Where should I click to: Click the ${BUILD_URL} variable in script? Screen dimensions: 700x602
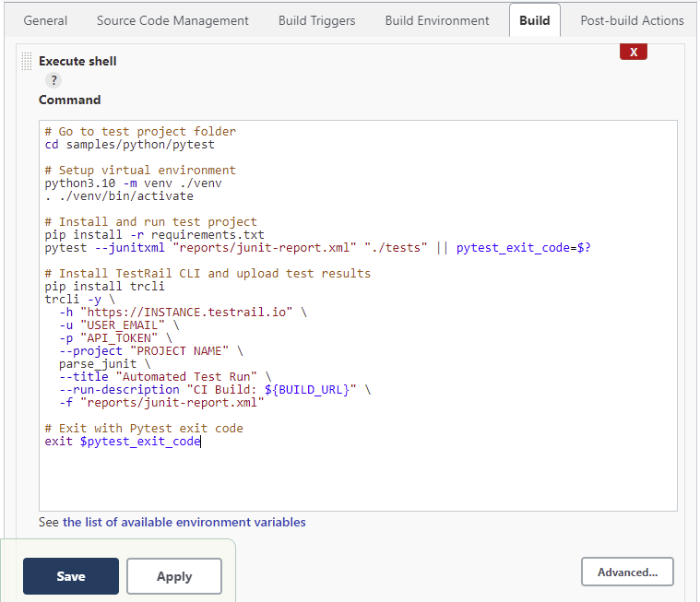(x=310, y=390)
